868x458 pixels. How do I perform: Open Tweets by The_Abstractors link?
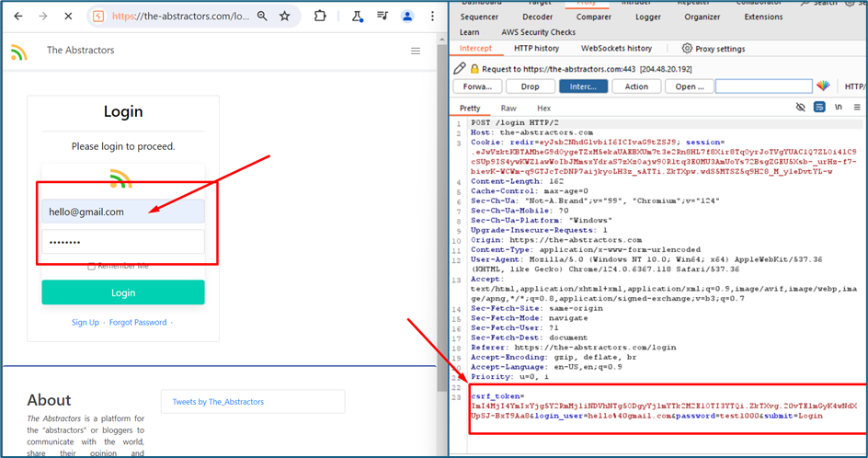[x=218, y=402]
